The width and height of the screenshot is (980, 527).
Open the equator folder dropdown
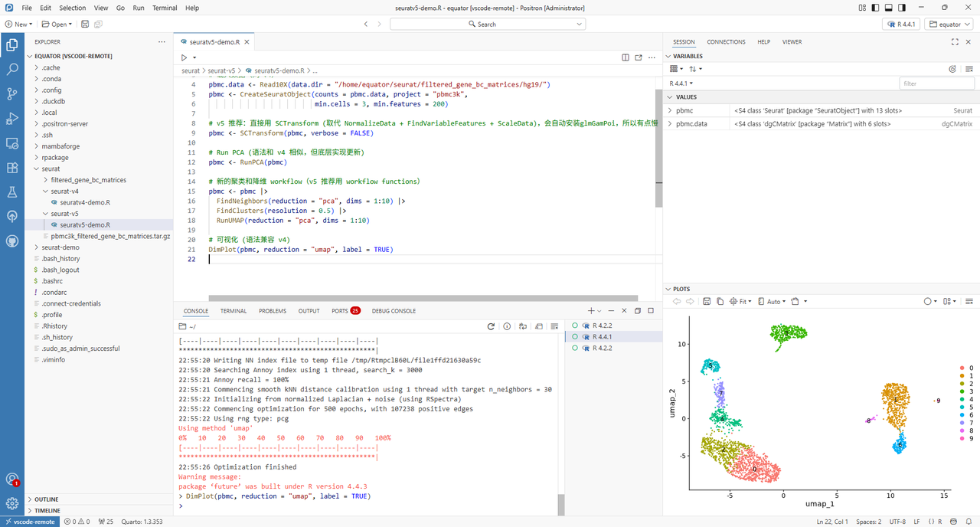(949, 25)
